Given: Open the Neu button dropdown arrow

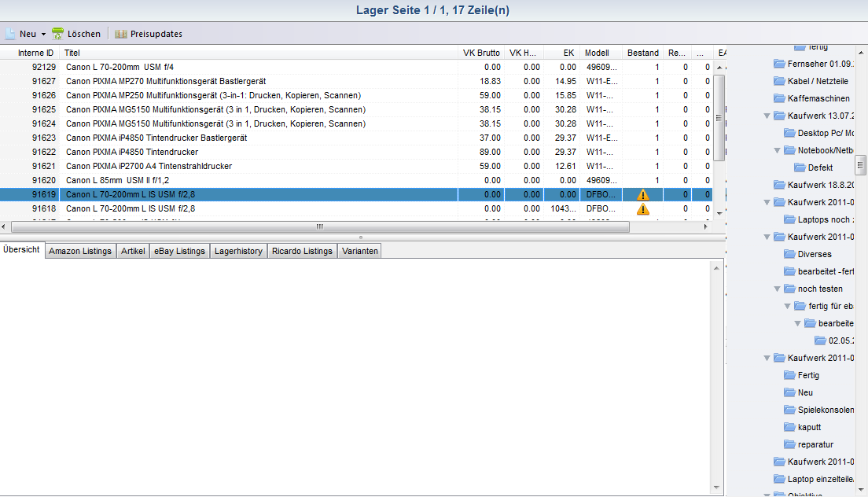Looking at the screenshot, I should point(43,35).
